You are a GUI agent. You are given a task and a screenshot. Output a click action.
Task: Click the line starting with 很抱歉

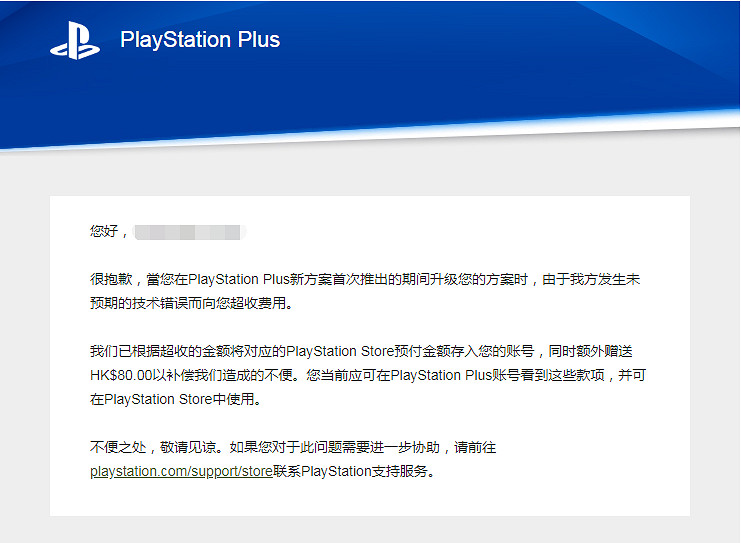365,279
